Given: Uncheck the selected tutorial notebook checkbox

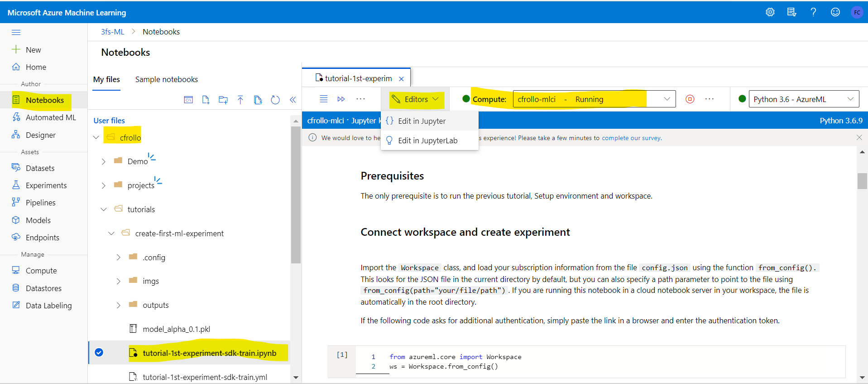Looking at the screenshot, I should (99, 352).
